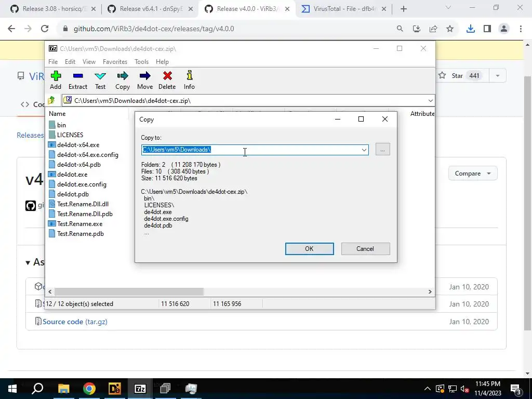This screenshot has height=399, width=532.
Task: Click the horizontal scrollbar left arrow
Action: pyautogui.click(x=50, y=292)
